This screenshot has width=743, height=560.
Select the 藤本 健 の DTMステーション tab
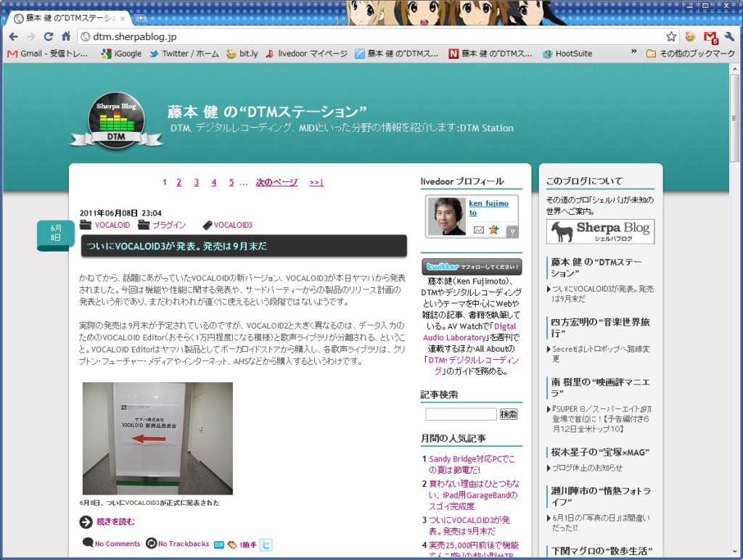[x=69, y=18]
